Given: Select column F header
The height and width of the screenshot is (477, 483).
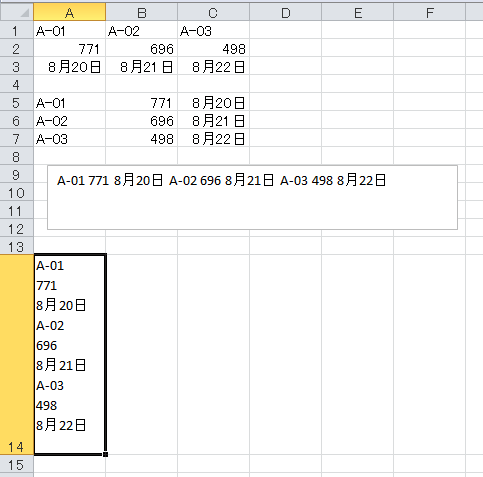Looking at the screenshot, I should [x=430, y=12].
